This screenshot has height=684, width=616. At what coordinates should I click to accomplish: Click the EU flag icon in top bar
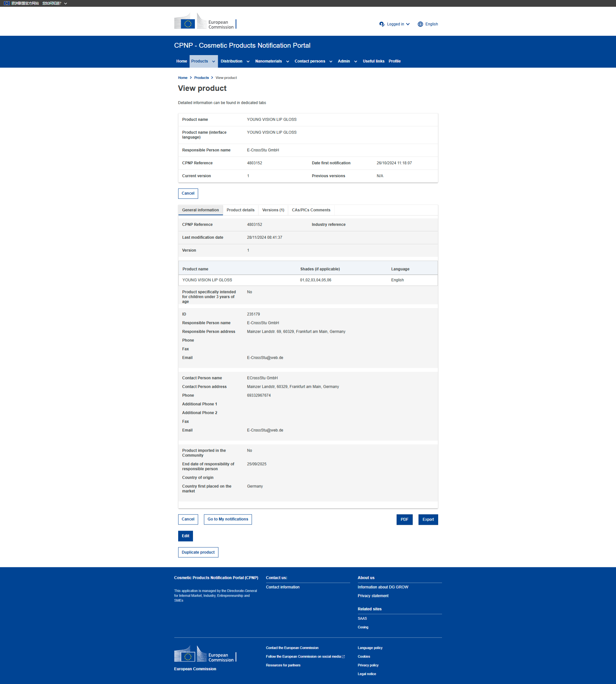tap(6, 4)
